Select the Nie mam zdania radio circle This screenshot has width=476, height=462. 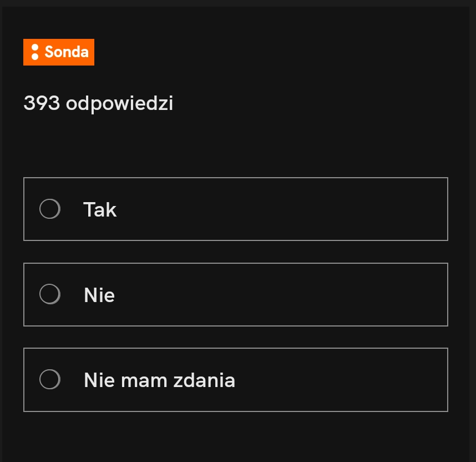(50, 380)
